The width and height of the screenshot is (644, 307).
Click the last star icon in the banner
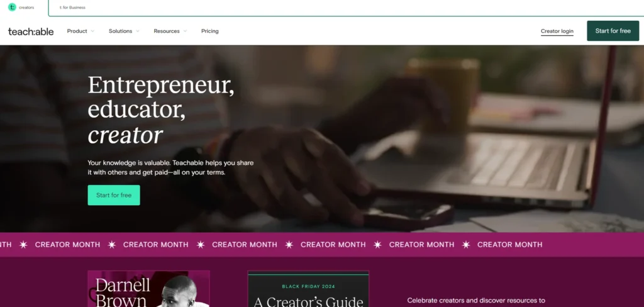466,245
